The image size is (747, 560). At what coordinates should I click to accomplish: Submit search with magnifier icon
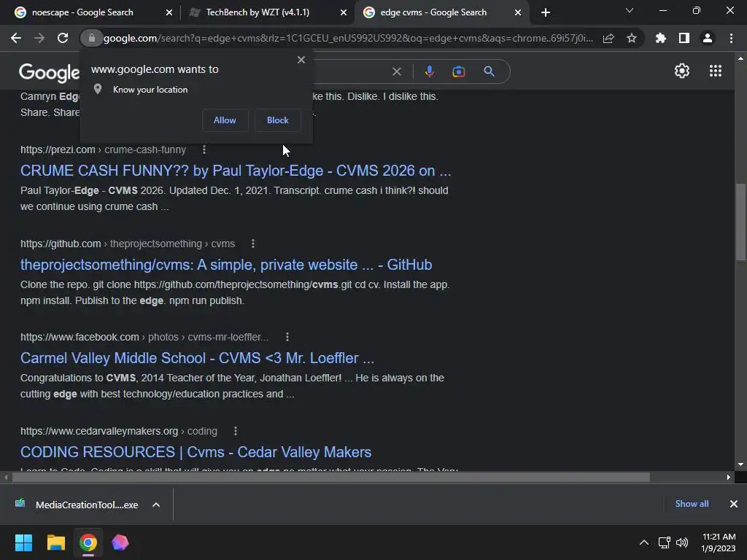point(489,71)
